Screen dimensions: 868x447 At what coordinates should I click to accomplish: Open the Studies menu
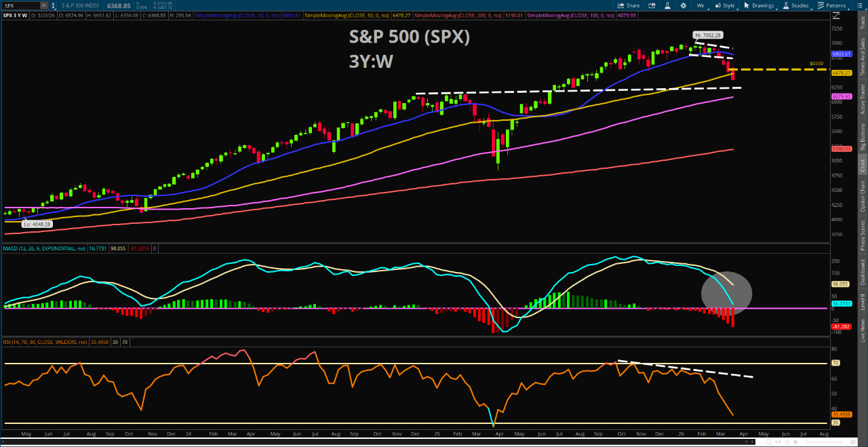pos(796,5)
